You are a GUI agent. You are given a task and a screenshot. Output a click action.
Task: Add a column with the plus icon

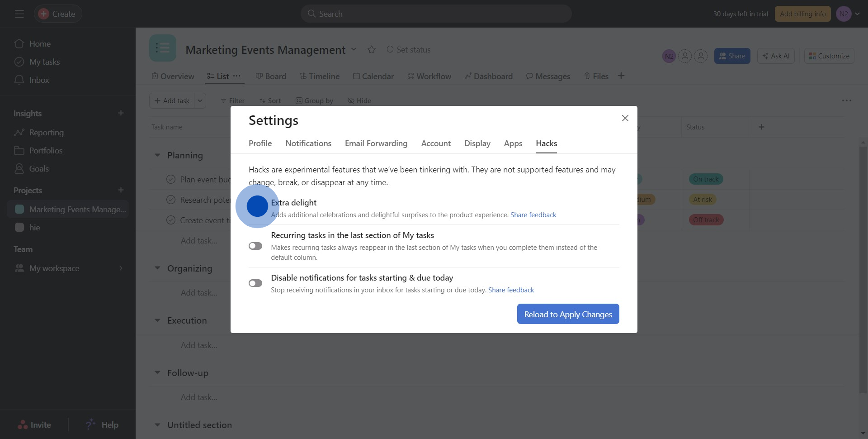click(761, 127)
